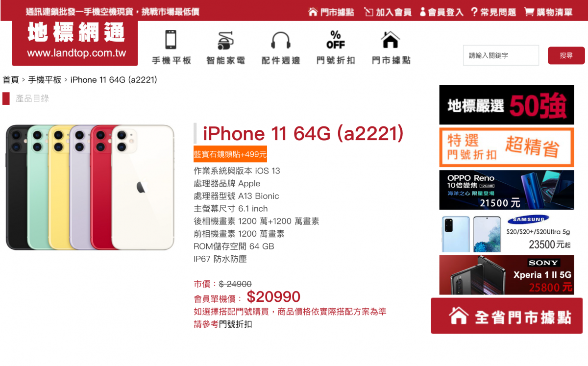Click 會員登入 in the top bar
This screenshot has width=588, height=366.
[x=441, y=12]
